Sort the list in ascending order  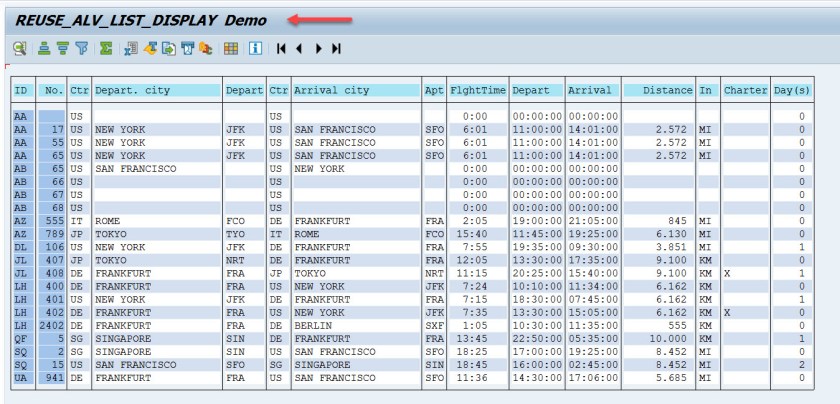point(44,49)
